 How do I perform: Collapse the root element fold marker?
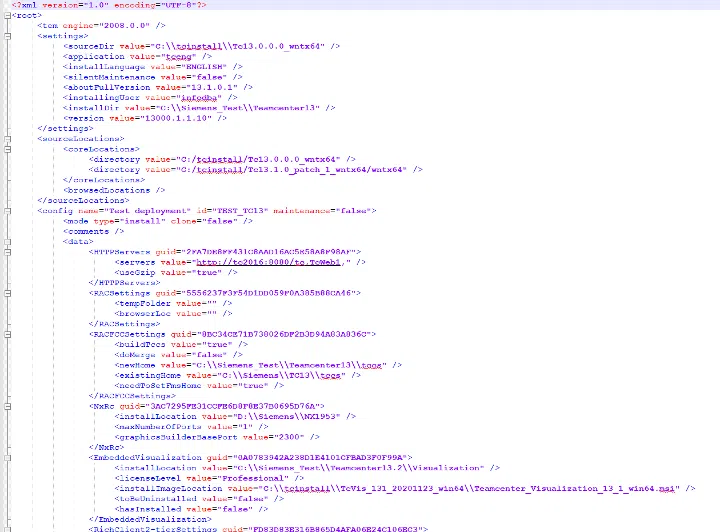(7, 15)
